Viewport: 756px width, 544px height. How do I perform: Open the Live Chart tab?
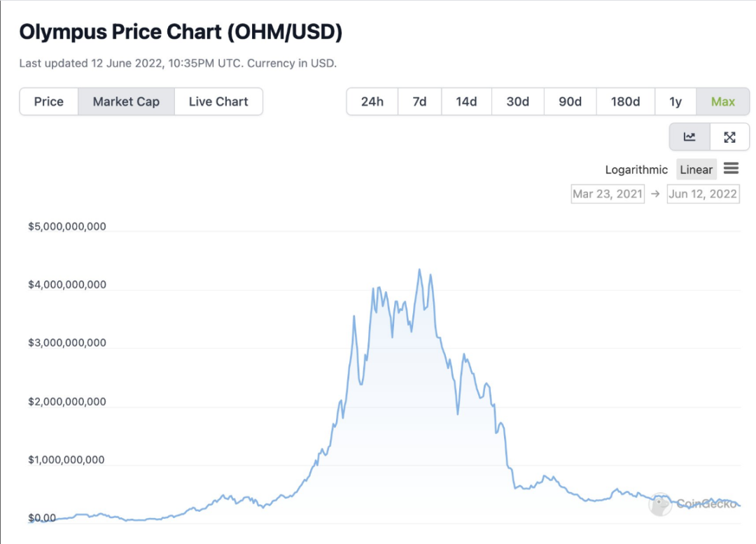218,102
